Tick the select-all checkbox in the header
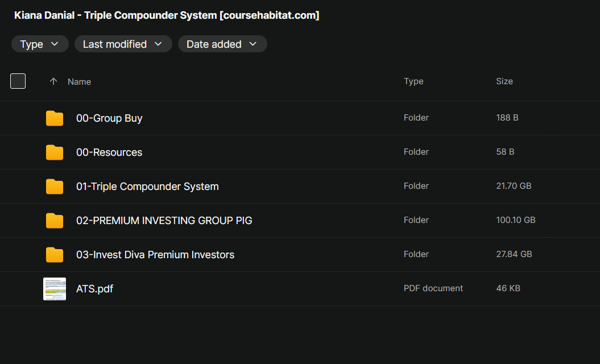The width and height of the screenshot is (600, 364). click(x=18, y=81)
